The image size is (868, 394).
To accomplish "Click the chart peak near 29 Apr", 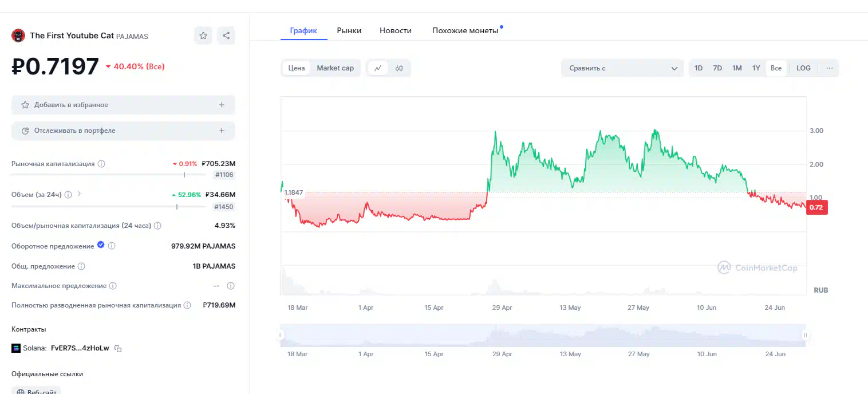I will point(495,132).
